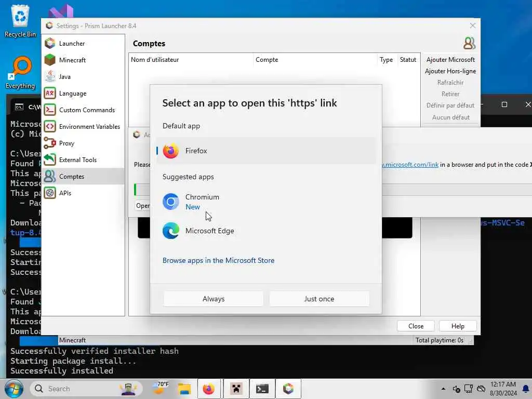Click the Windows Start button
Viewport: 532px width, 399px height.
14,389
